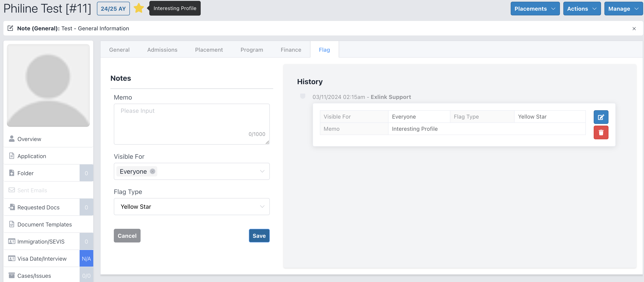The width and height of the screenshot is (644, 282).
Task: Click the Requested Docs icon
Action: pos(12,207)
